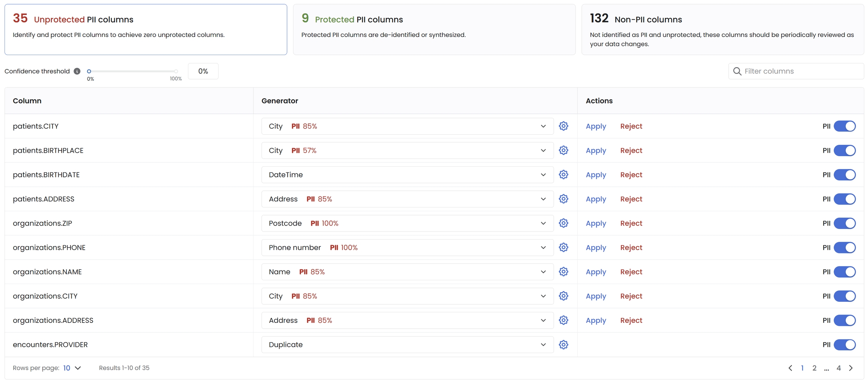Disable PII toggle for organizations.PHONE
Viewport: 868px width, 387px height.
click(x=844, y=247)
